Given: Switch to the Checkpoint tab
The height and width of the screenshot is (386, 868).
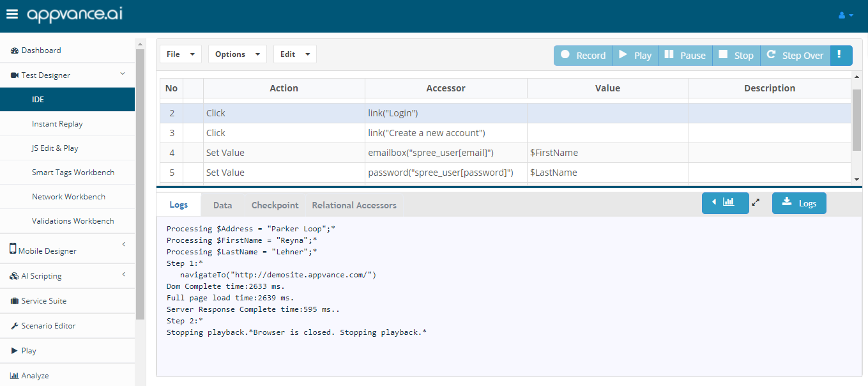Looking at the screenshot, I should 275,205.
